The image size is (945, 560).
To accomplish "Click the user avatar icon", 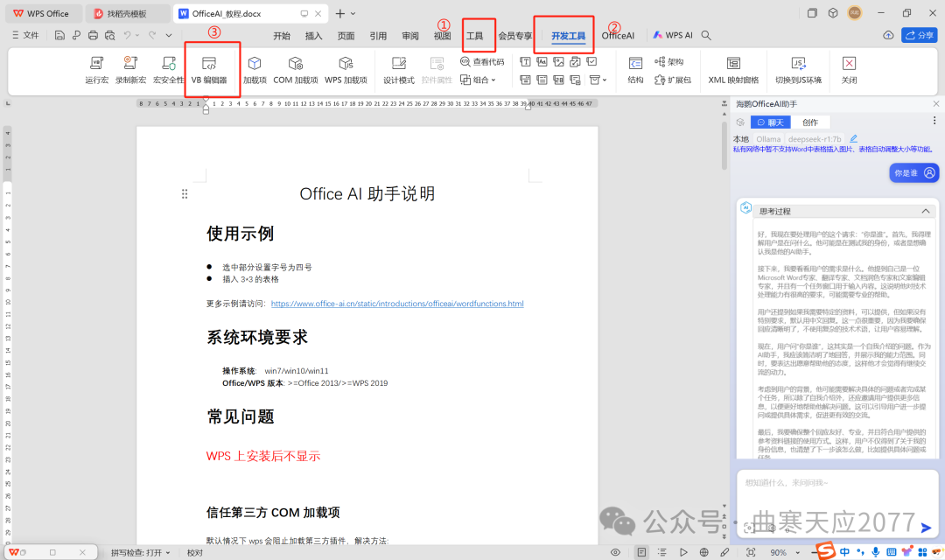I will click(x=855, y=12).
